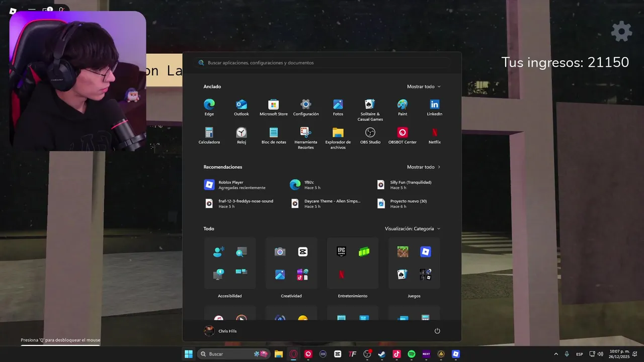Open File Explorer from the taskbar
644x362 pixels.
(x=279, y=354)
